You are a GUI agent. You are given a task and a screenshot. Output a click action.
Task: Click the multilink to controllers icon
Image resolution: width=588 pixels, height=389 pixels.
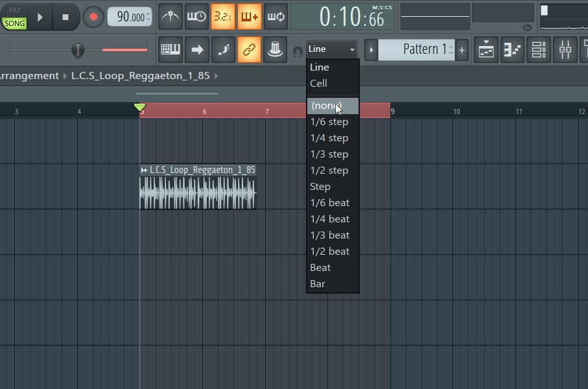pyautogui.click(x=249, y=49)
